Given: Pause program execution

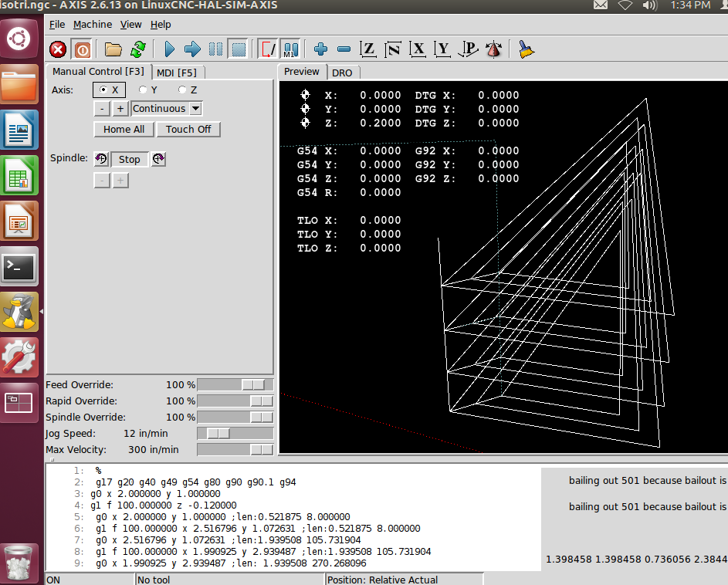Looking at the screenshot, I should coord(215,49).
